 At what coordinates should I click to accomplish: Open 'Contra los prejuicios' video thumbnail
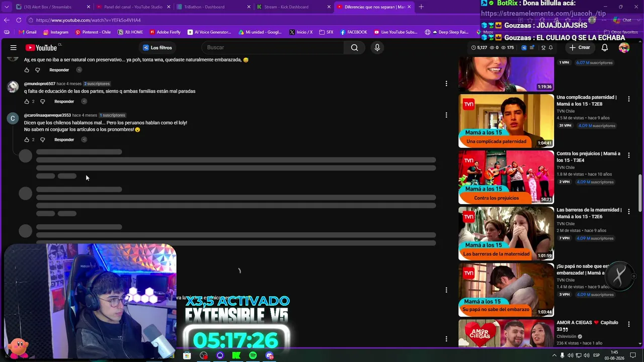tap(506, 177)
